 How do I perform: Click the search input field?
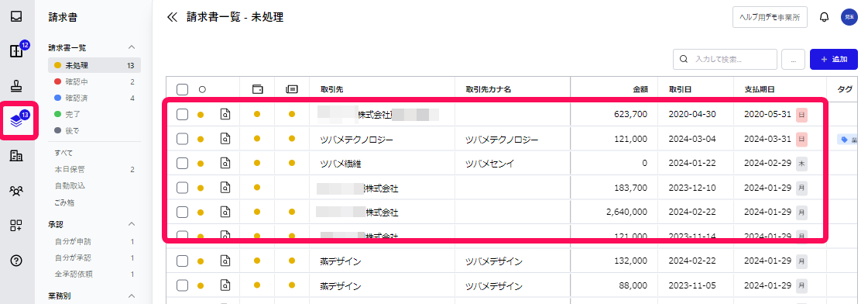pyautogui.click(x=726, y=60)
